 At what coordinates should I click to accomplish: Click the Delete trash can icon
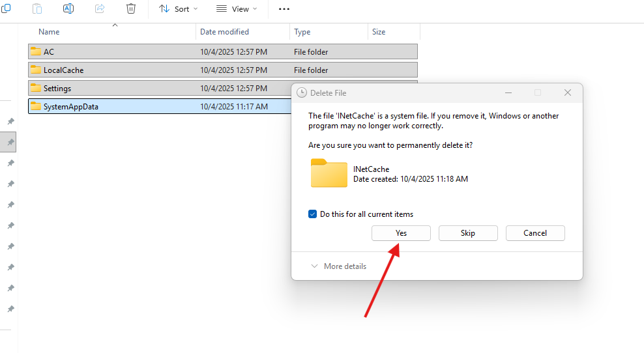(131, 8)
